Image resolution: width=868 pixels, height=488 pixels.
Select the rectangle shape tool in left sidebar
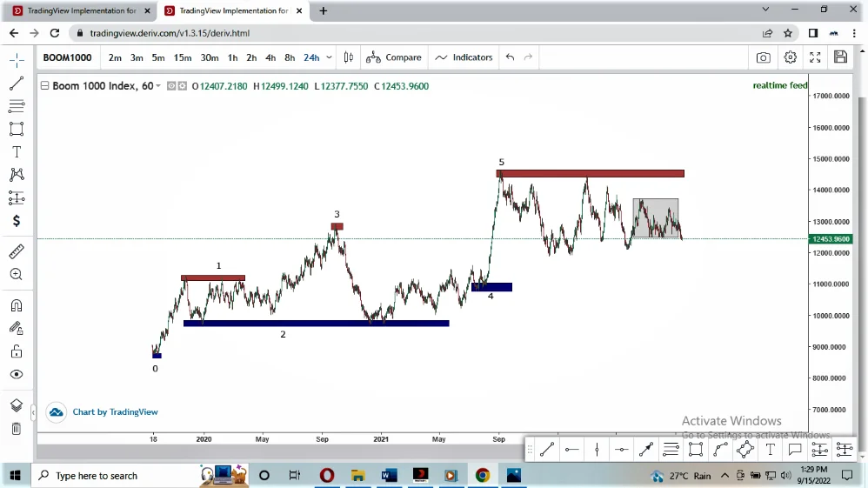(17, 129)
